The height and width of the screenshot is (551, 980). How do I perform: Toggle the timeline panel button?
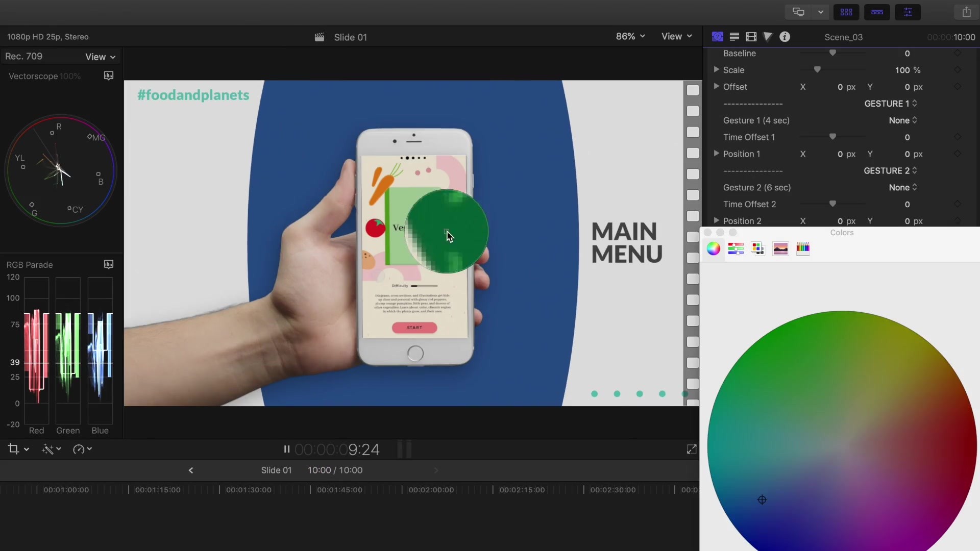(x=877, y=12)
